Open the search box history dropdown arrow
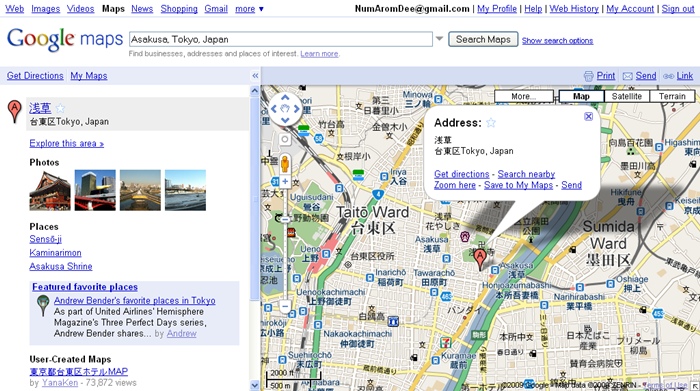The image size is (700, 391). pos(439,39)
